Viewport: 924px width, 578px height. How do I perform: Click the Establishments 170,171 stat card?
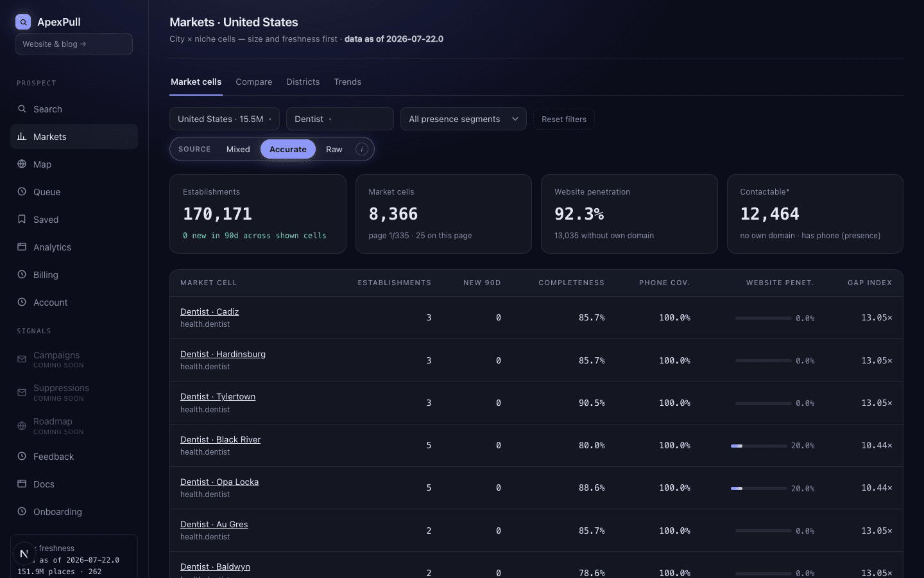pos(258,214)
